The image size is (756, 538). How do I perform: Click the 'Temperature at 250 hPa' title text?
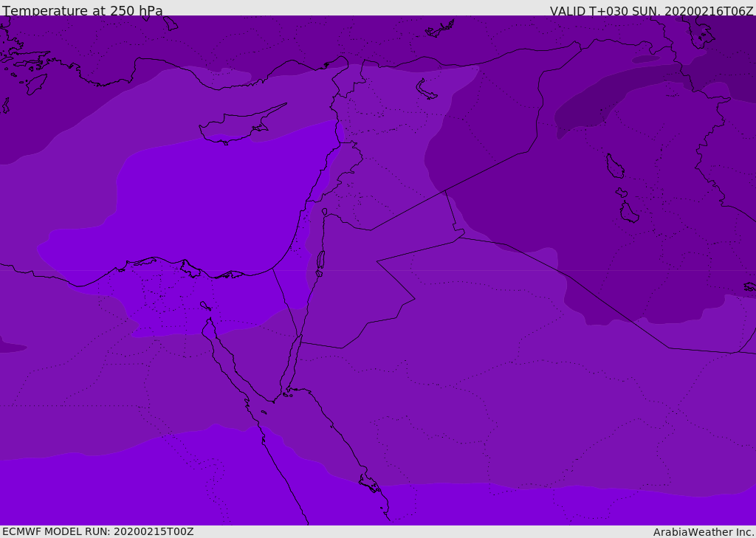click(x=83, y=10)
